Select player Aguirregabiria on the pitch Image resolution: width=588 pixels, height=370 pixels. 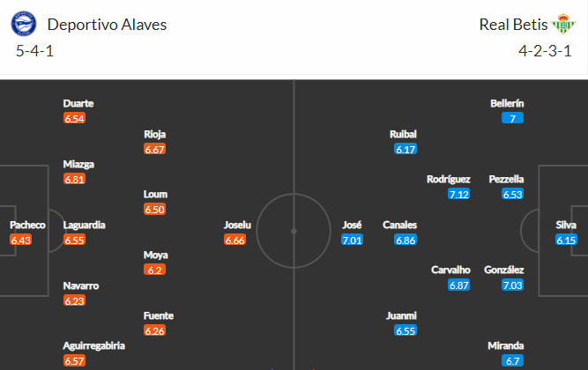[x=93, y=345]
